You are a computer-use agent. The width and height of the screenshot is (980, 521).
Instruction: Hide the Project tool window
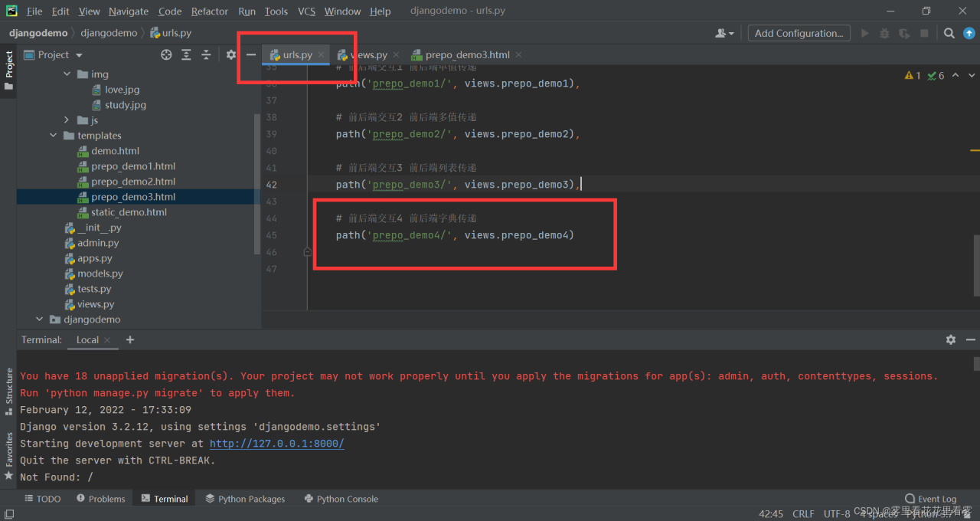pyautogui.click(x=250, y=54)
